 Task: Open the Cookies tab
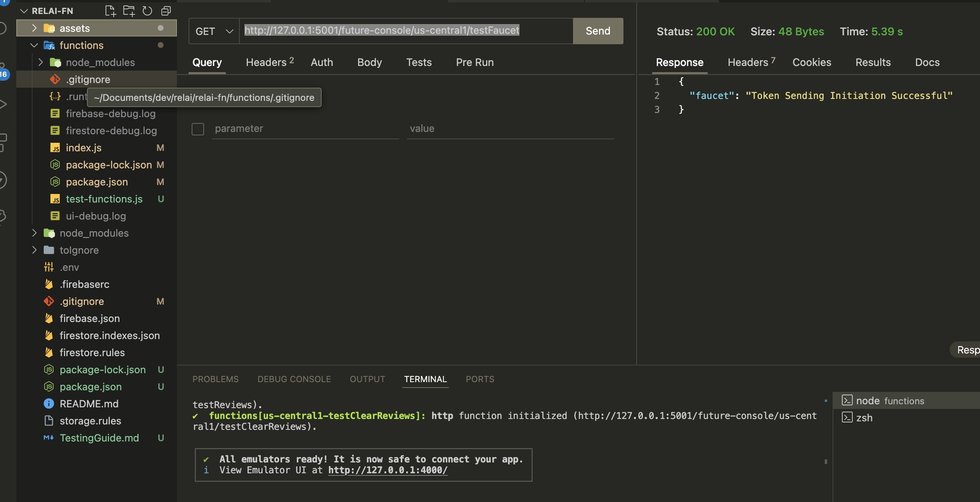812,62
